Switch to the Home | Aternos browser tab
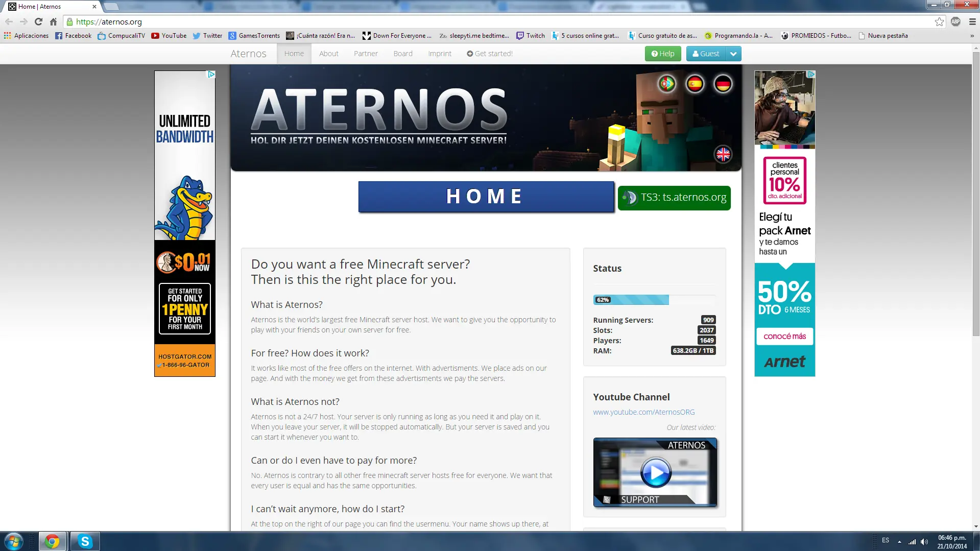Image resolution: width=980 pixels, height=551 pixels. (51, 7)
